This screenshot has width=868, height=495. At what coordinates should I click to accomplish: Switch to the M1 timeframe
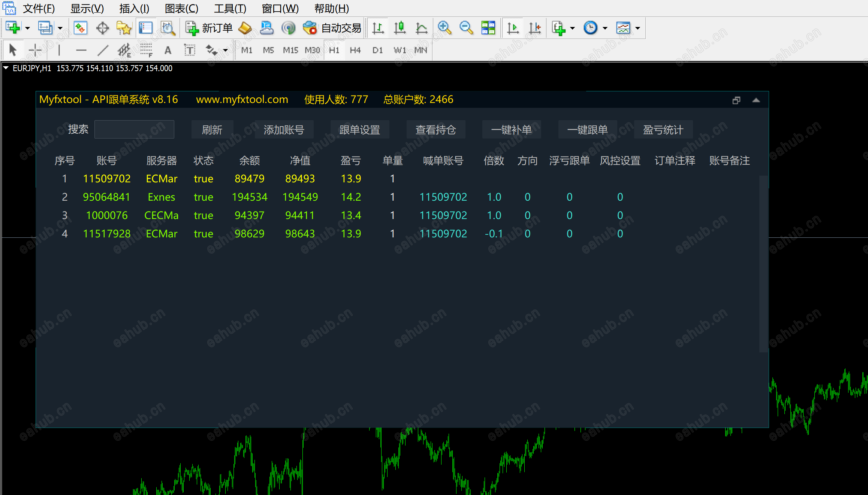pos(247,50)
